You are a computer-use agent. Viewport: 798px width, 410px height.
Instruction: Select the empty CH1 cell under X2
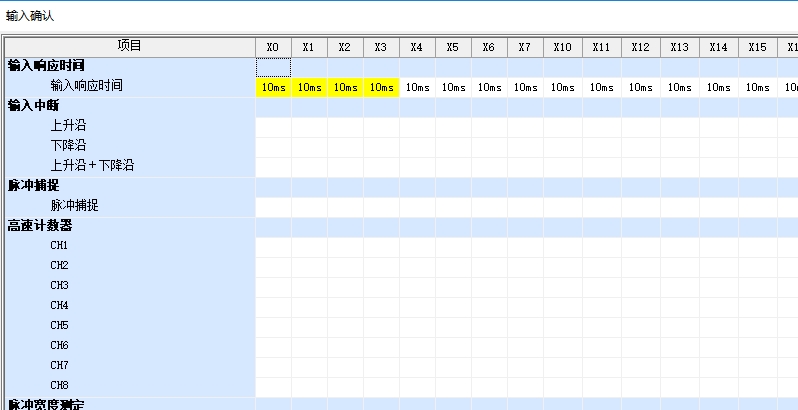click(x=345, y=247)
